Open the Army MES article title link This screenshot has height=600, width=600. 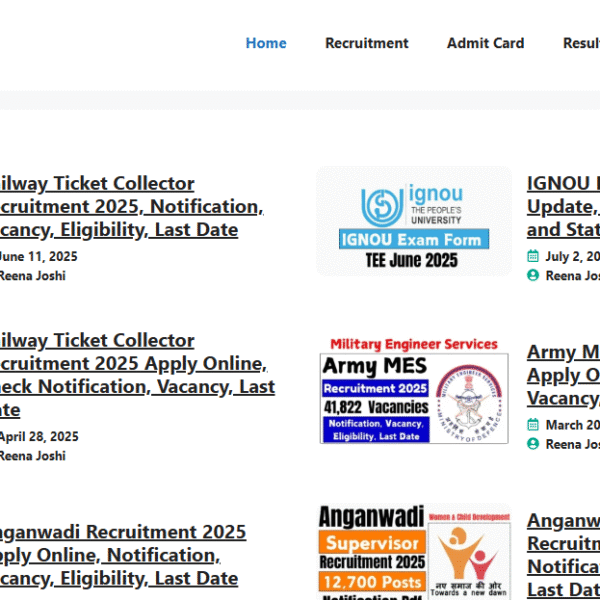coord(563,375)
